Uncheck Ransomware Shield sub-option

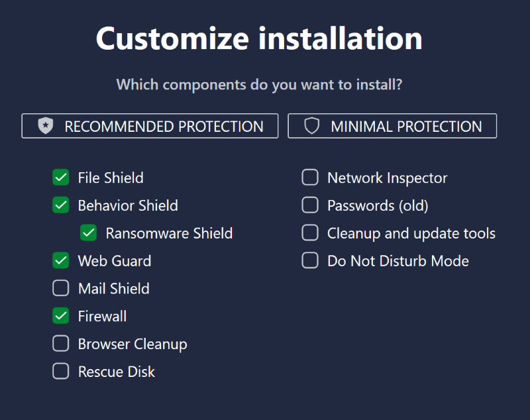(89, 233)
